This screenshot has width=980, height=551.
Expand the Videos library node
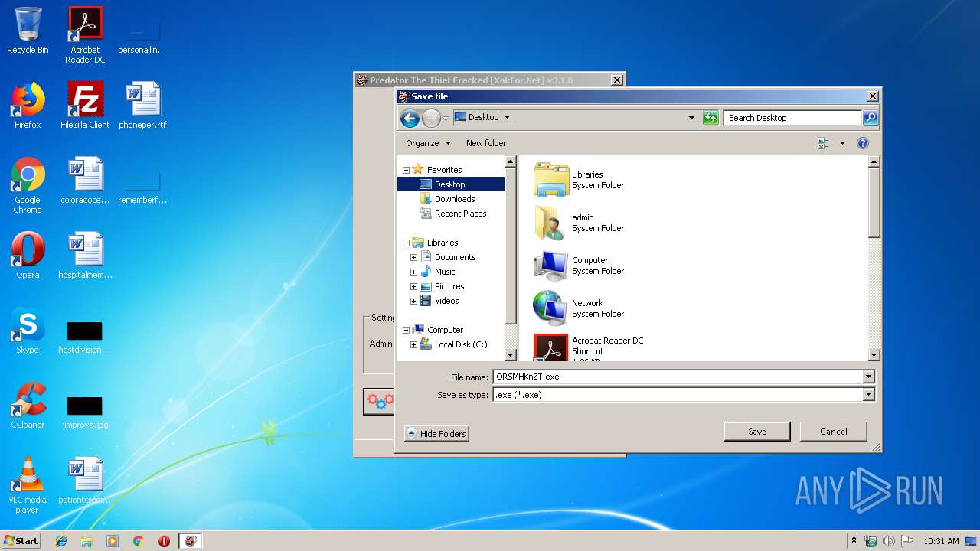(413, 301)
